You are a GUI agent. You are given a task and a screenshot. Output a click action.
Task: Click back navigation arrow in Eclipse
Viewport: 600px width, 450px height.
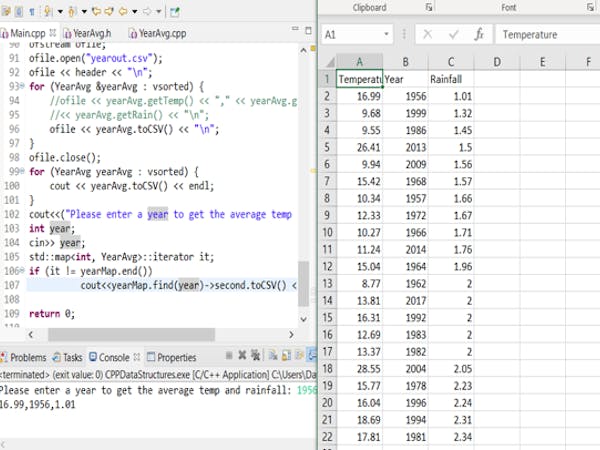click(123, 11)
